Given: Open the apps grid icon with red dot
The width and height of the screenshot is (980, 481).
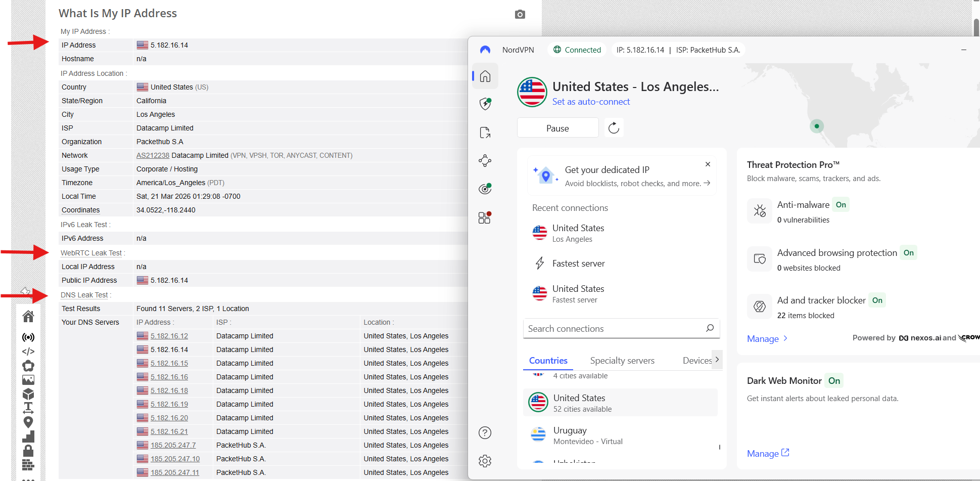Looking at the screenshot, I should point(485,217).
